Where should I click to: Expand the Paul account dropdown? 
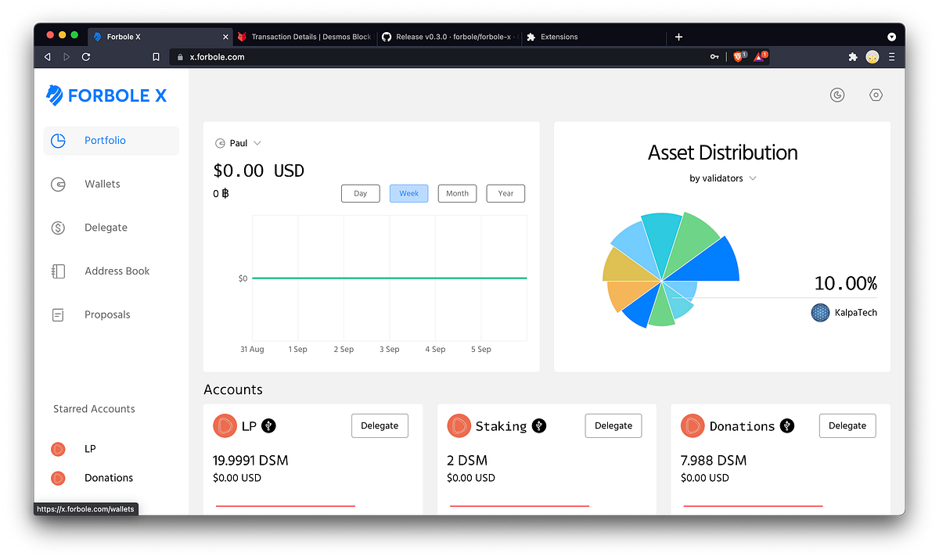point(238,142)
